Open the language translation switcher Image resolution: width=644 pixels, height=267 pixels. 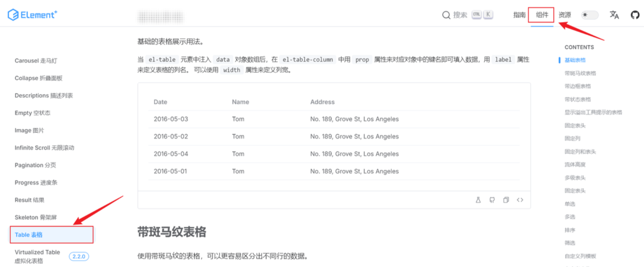(614, 15)
